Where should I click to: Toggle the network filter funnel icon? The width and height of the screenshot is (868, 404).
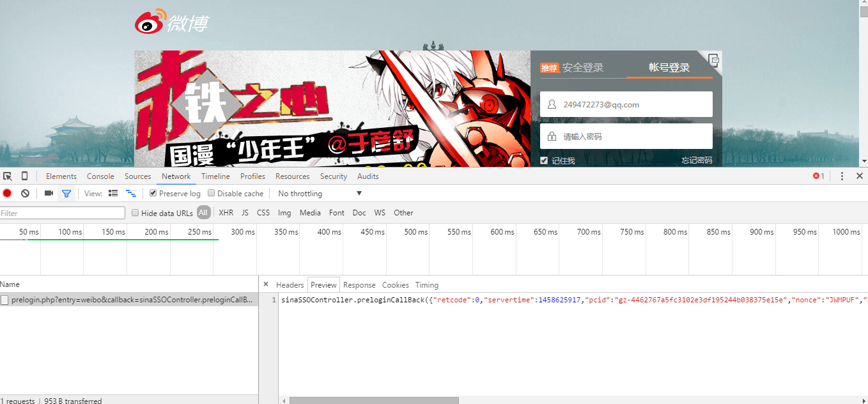pos(66,194)
